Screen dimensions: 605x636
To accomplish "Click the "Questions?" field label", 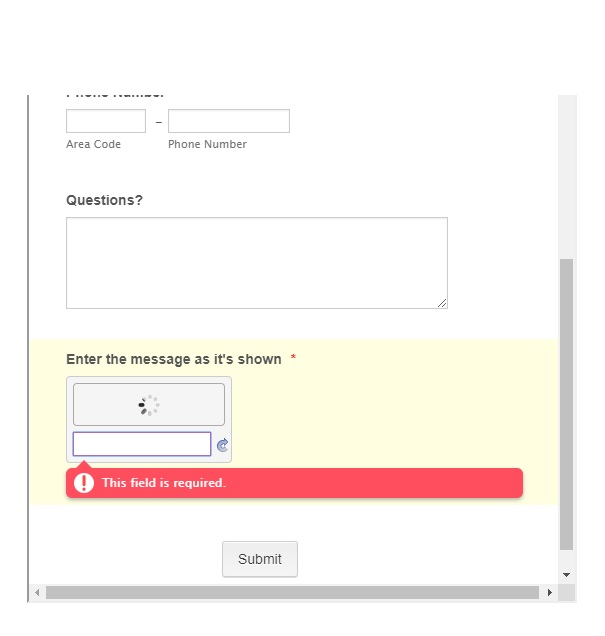I will pos(104,200).
